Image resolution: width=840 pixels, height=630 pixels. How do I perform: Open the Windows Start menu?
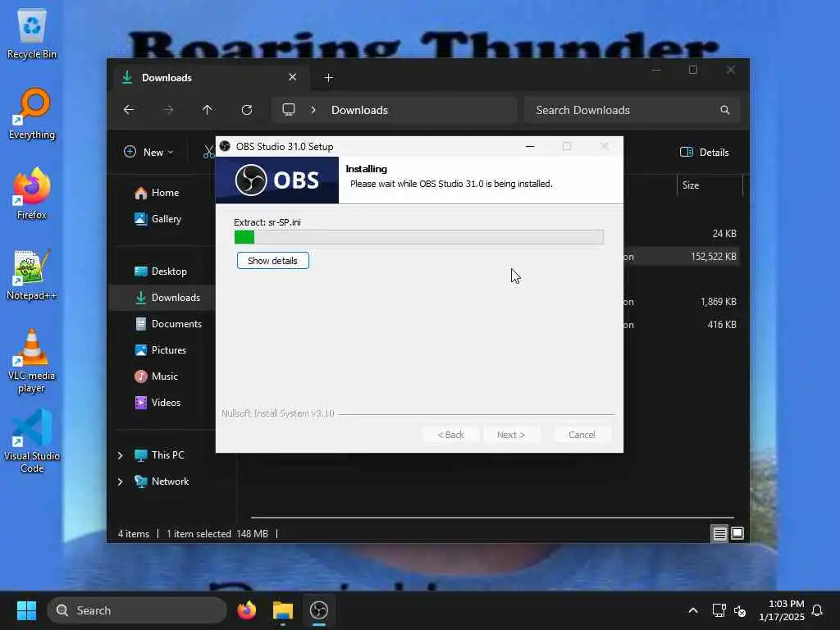click(26, 610)
